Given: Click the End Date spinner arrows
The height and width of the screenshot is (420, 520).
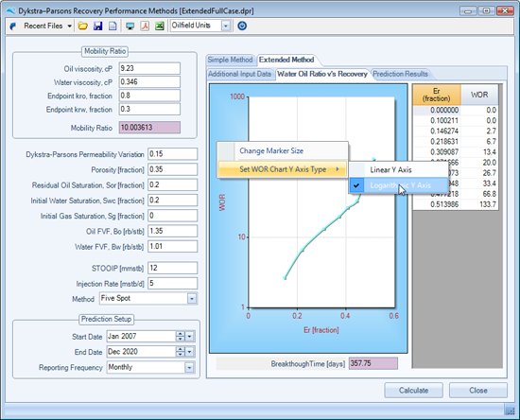Looking at the screenshot, I should (x=180, y=352).
